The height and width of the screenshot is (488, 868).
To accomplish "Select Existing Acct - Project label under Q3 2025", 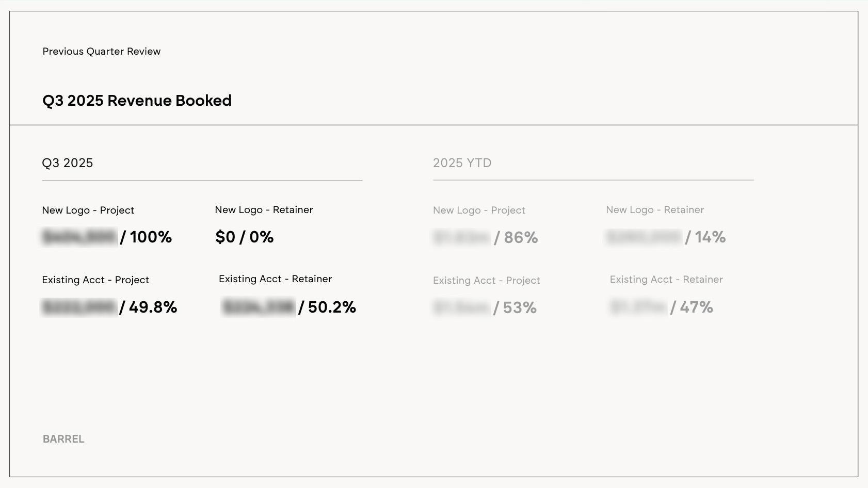I will [x=95, y=280].
